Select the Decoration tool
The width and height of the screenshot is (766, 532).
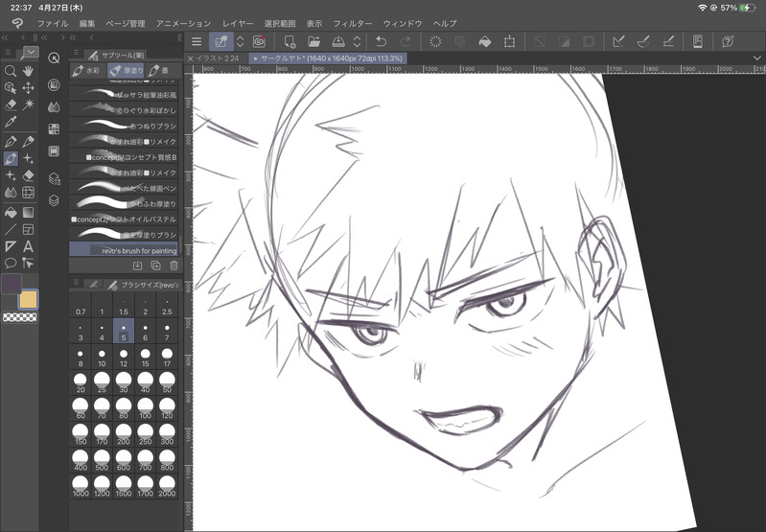point(11,175)
